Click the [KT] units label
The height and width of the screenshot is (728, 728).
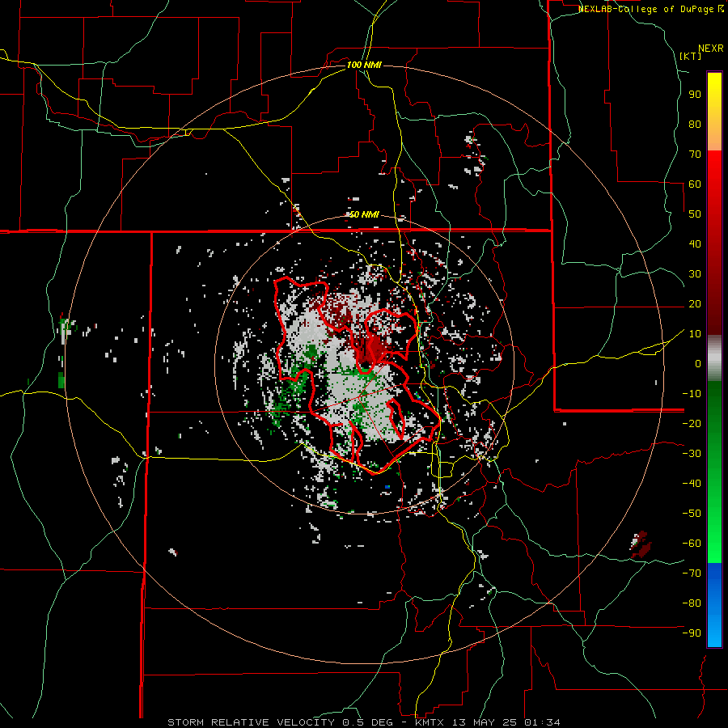(690, 56)
